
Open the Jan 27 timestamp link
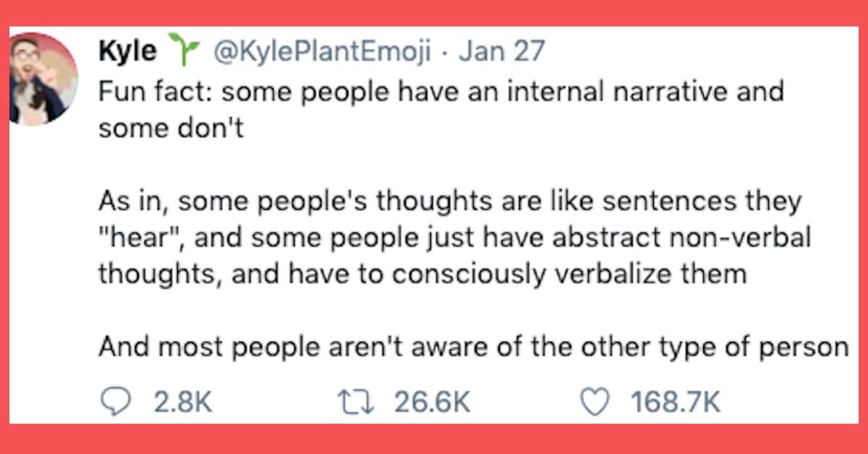pyautogui.click(x=502, y=51)
